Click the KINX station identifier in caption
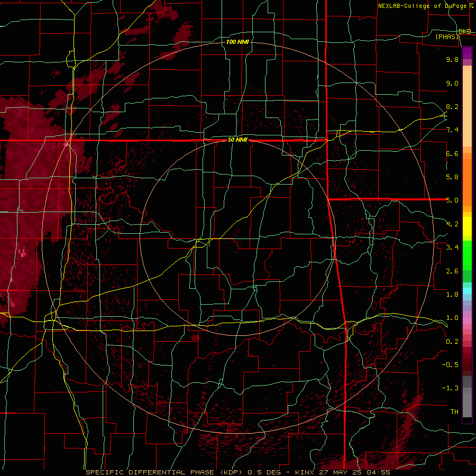Viewport: 476px width, 476px height. coord(305,472)
